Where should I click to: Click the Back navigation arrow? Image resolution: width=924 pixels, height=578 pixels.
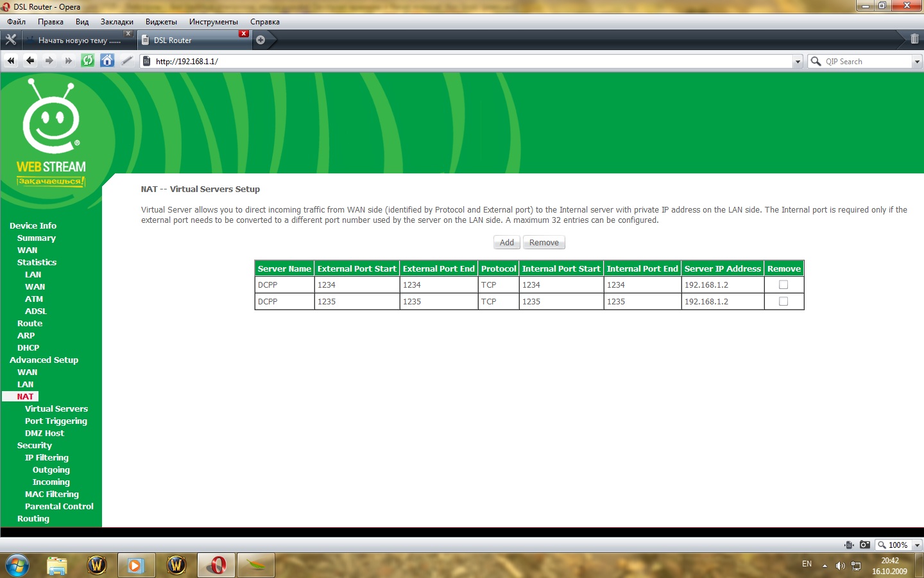(30, 61)
